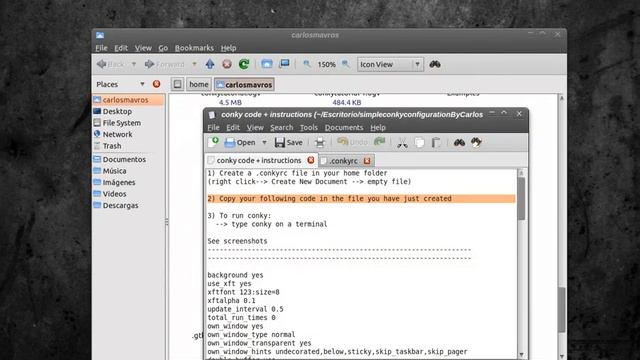Close the .conkyrc tab

[367, 161]
